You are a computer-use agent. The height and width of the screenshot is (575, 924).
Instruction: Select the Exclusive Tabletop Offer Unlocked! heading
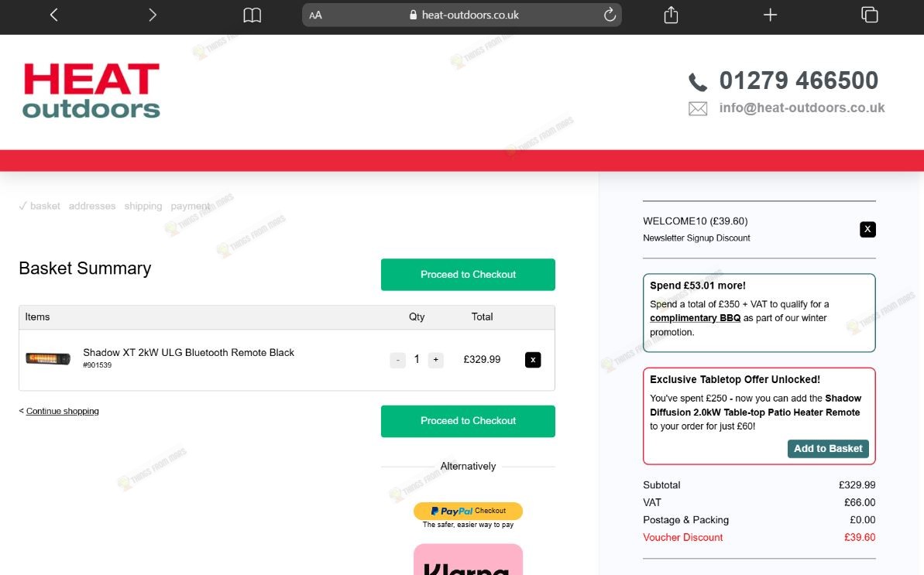pyautogui.click(x=735, y=380)
